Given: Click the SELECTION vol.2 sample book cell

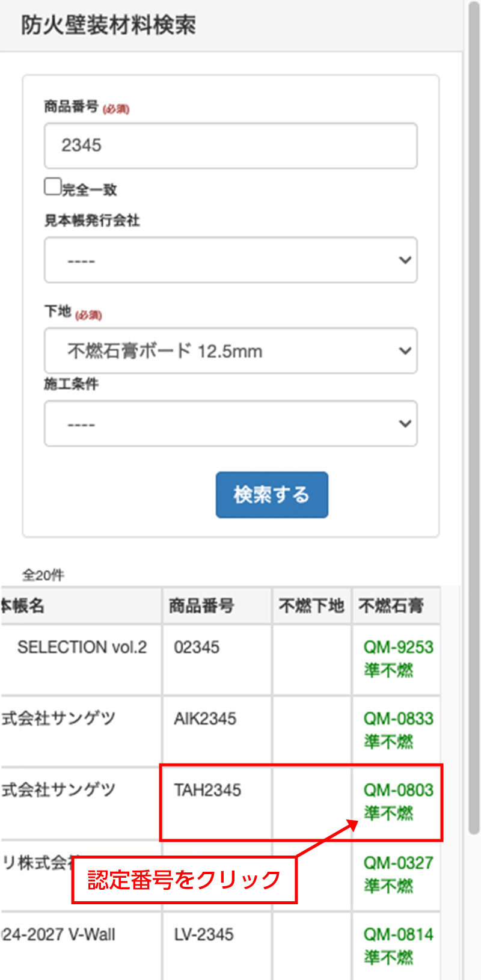Looking at the screenshot, I should 82,648.
